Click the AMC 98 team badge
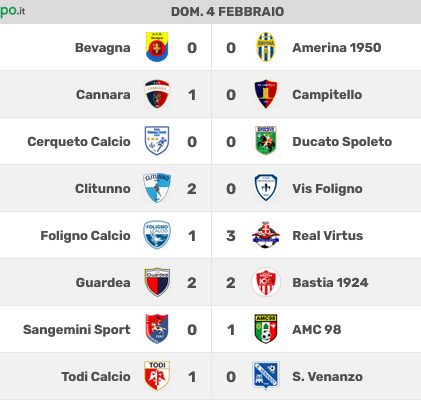 pyautogui.click(x=266, y=329)
